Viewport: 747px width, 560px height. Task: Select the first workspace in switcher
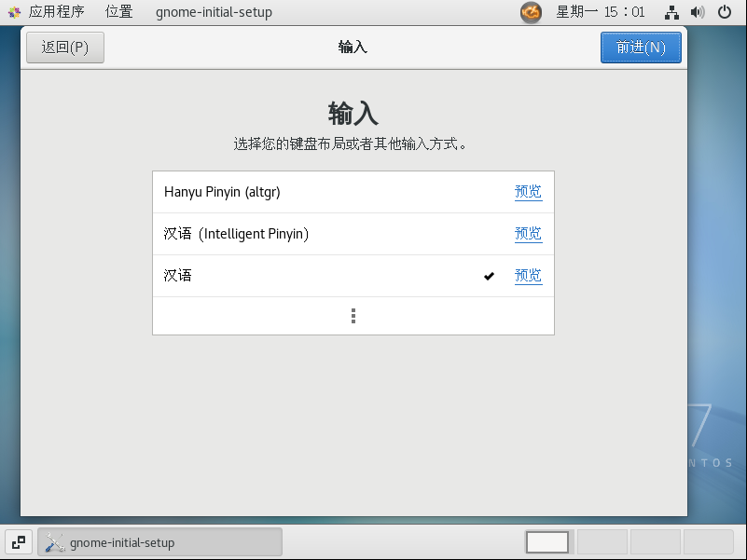(x=546, y=542)
